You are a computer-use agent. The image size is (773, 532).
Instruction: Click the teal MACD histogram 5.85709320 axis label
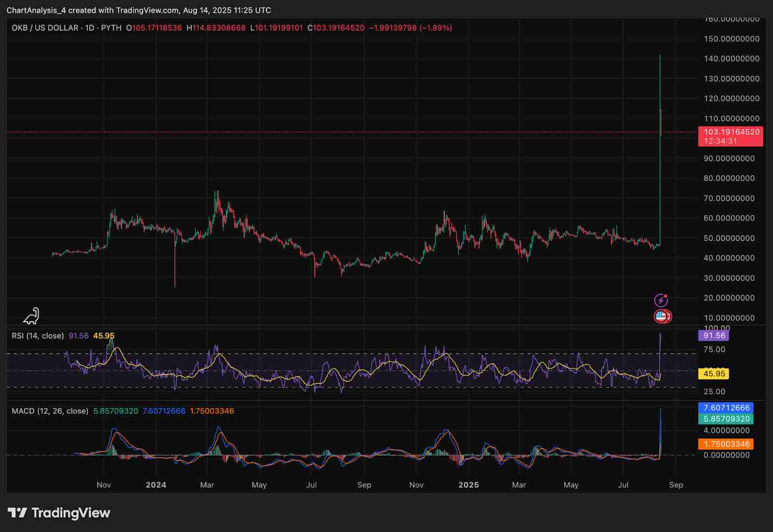coord(726,419)
